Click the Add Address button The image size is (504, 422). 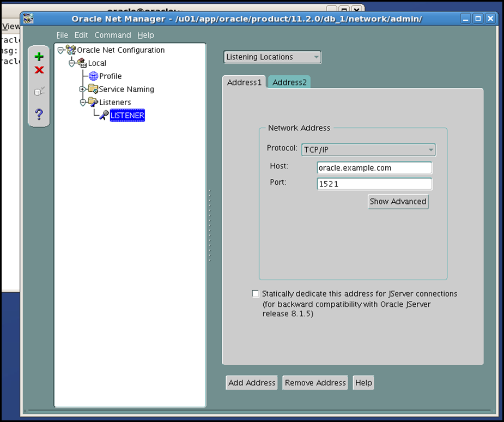click(252, 383)
